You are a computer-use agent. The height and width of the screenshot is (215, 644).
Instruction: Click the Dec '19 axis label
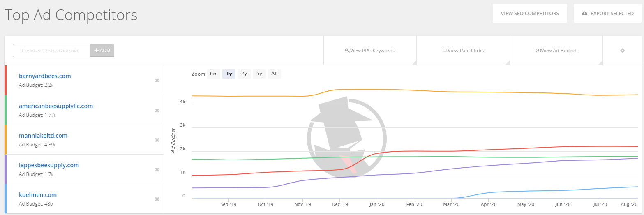click(x=340, y=204)
